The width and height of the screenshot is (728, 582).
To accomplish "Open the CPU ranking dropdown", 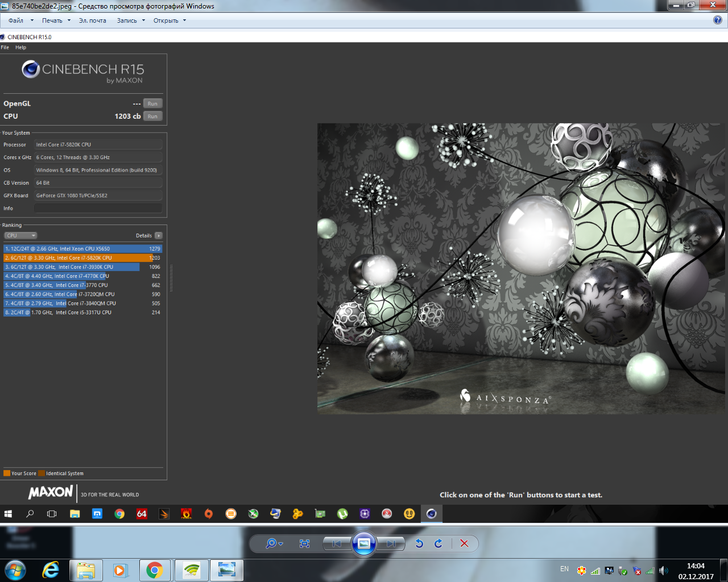I will (20, 235).
